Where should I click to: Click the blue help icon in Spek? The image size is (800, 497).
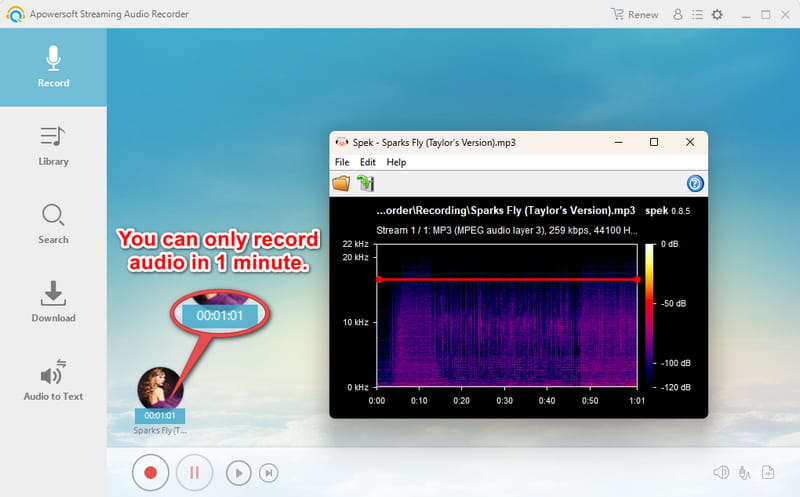pos(695,183)
